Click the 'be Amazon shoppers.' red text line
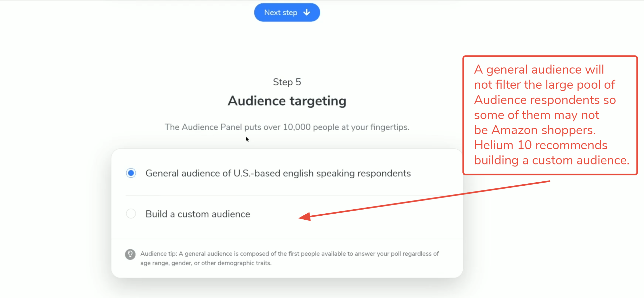 [535, 130]
